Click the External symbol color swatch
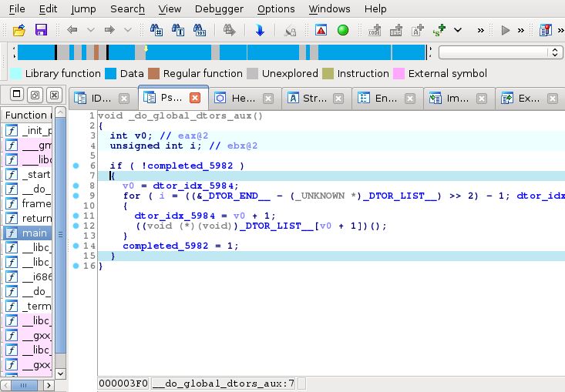Viewport: 565px width, 392px height. (x=399, y=73)
